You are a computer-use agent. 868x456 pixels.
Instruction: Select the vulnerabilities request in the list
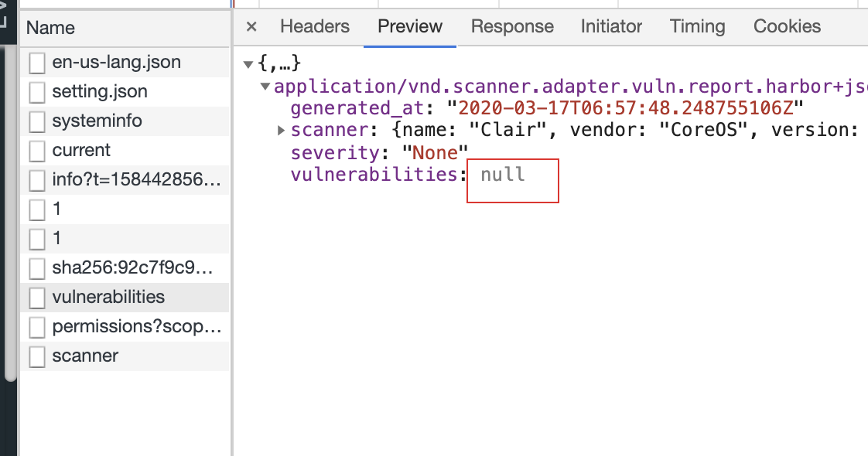tap(108, 297)
